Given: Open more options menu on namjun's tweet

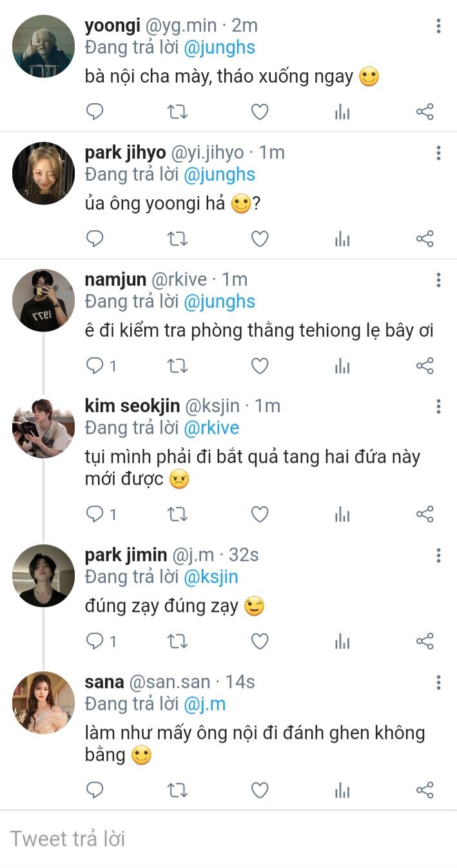Looking at the screenshot, I should [x=438, y=281].
